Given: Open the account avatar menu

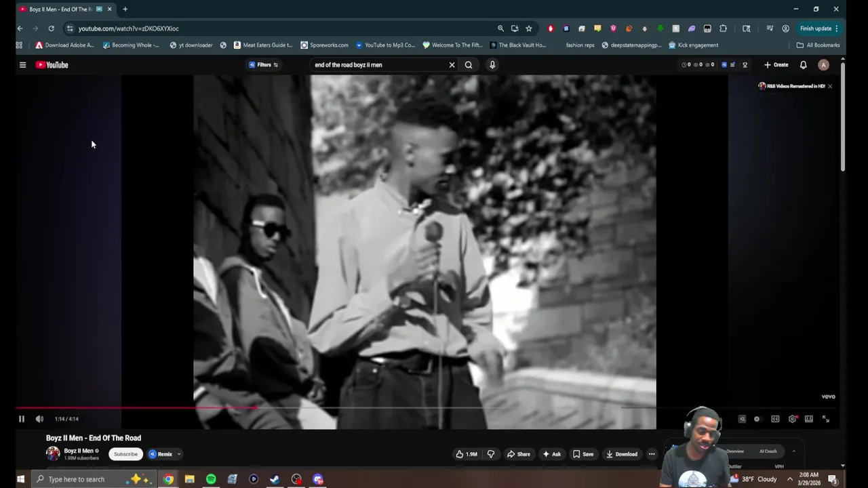Looking at the screenshot, I should tap(823, 65).
